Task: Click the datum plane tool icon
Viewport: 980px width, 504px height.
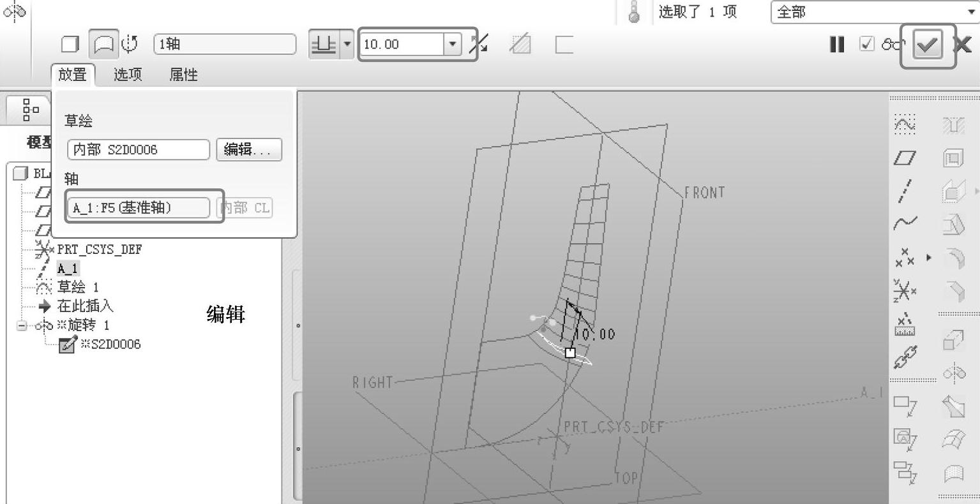Action: click(905, 158)
